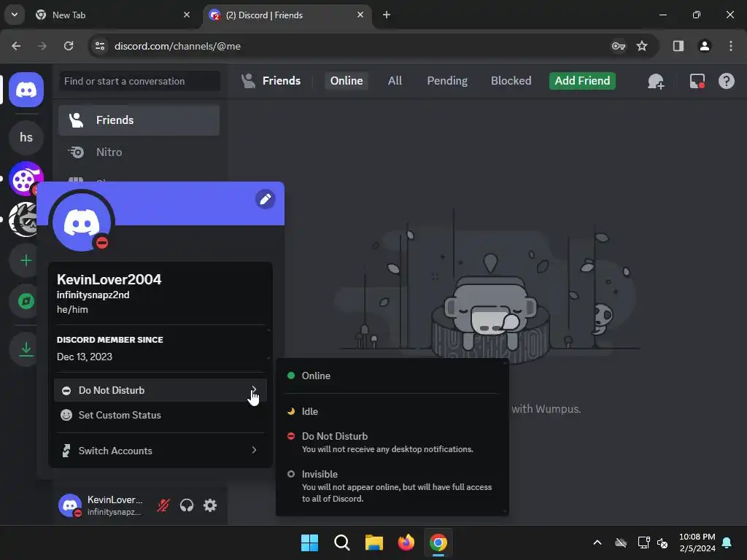Open Set Custom Status
Image resolution: width=747 pixels, height=560 pixels.
pyautogui.click(x=160, y=415)
